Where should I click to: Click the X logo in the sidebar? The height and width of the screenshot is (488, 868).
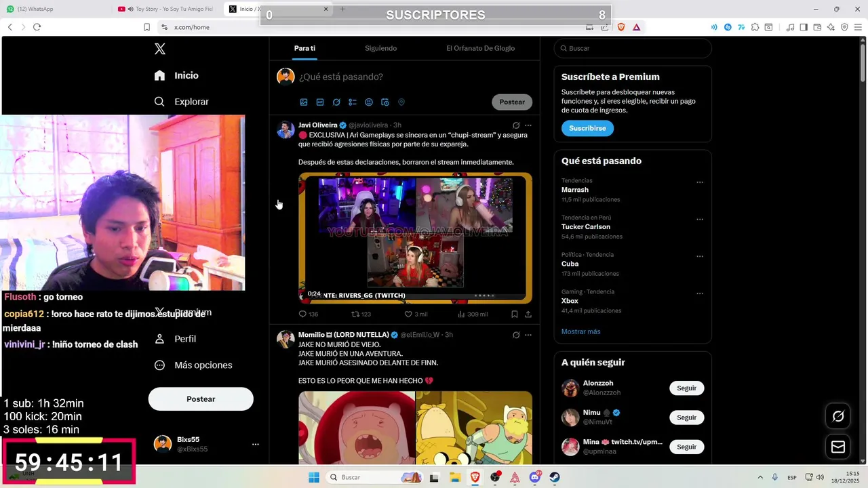pos(160,49)
